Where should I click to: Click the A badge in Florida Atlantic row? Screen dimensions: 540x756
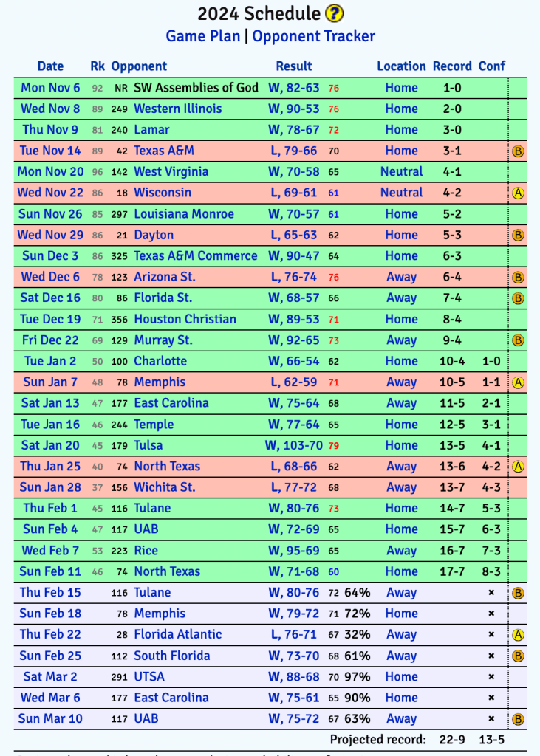(x=518, y=635)
